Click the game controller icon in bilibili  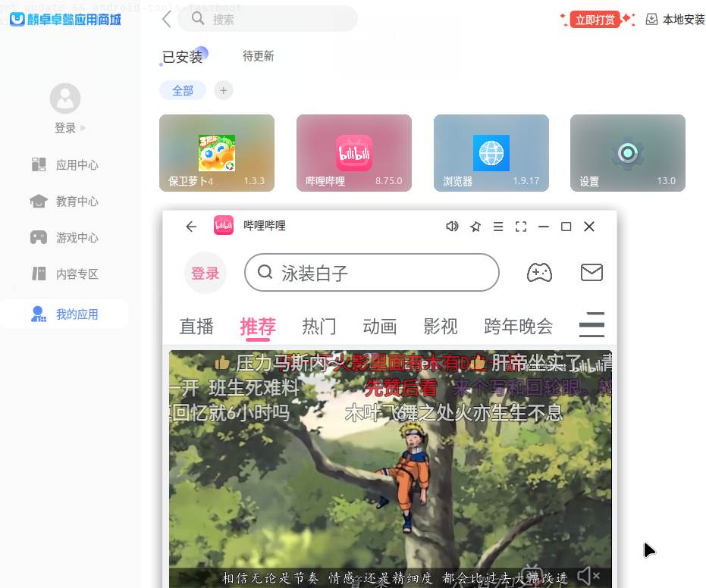(539, 273)
